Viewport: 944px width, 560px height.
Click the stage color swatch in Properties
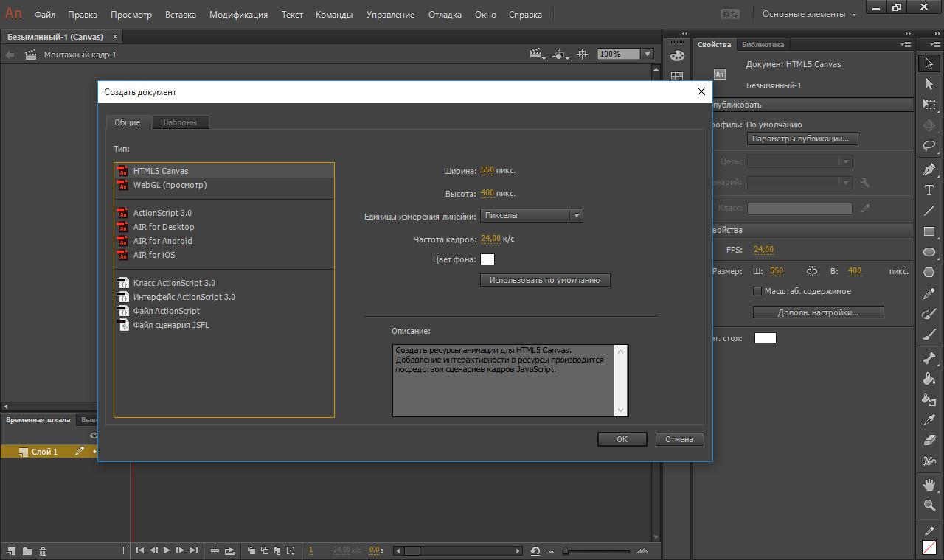click(x=766, y=338)
